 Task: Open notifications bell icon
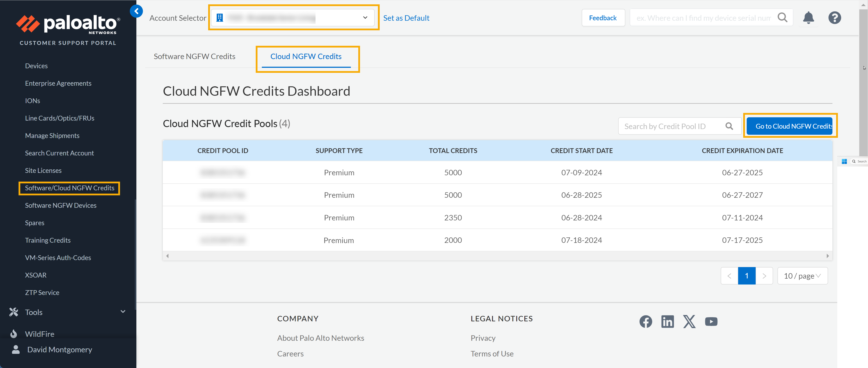[808, 17]
